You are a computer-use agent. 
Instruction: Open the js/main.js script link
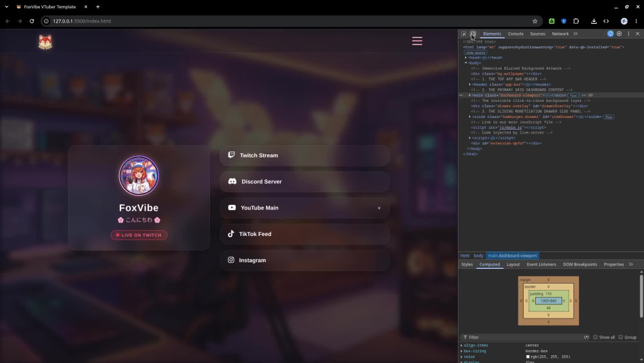tap(511, 128)
